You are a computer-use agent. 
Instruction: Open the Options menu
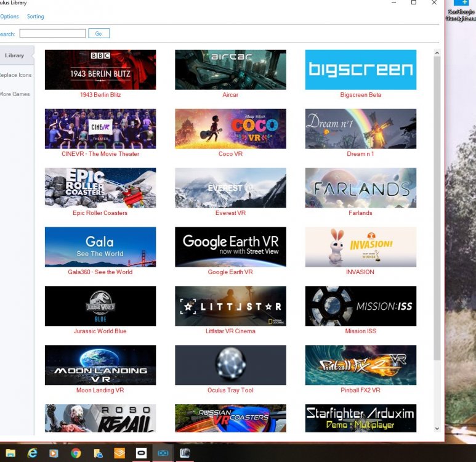[x=9, y=17]
